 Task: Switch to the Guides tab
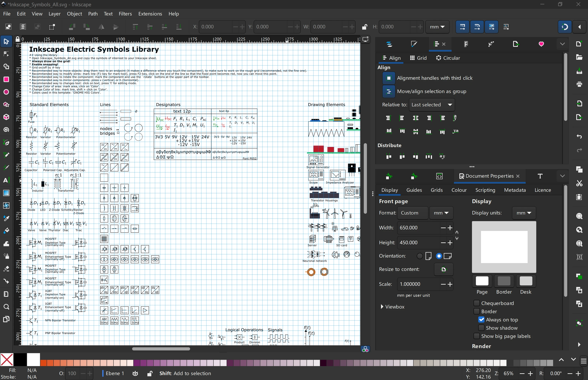pos(414,190)
